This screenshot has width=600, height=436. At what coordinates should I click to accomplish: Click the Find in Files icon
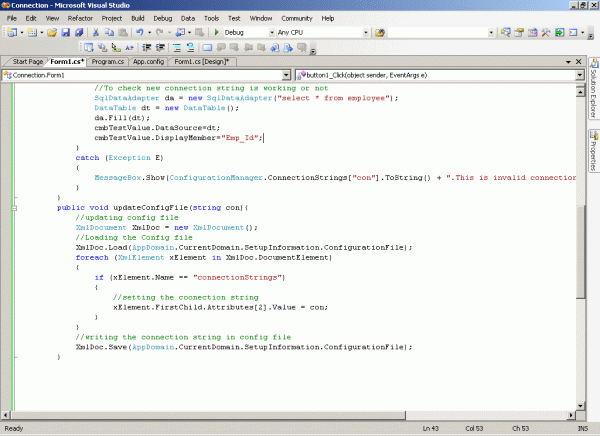tap(380, 33)
